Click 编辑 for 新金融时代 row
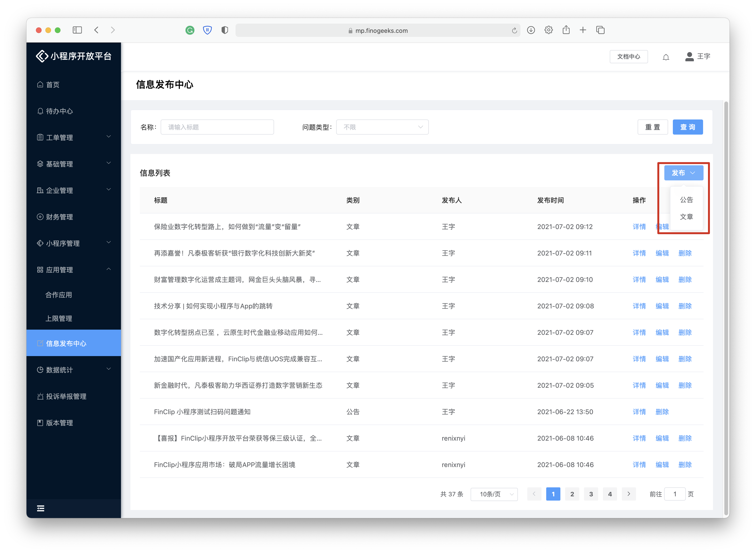The image size is (756, 553). click(662, 385)
